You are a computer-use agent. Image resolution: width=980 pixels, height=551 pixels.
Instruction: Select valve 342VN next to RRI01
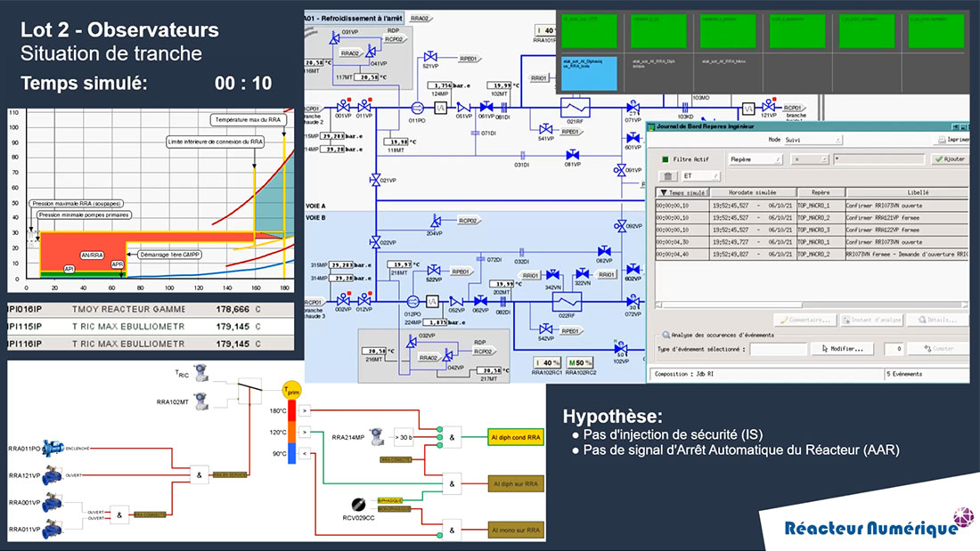553,274
